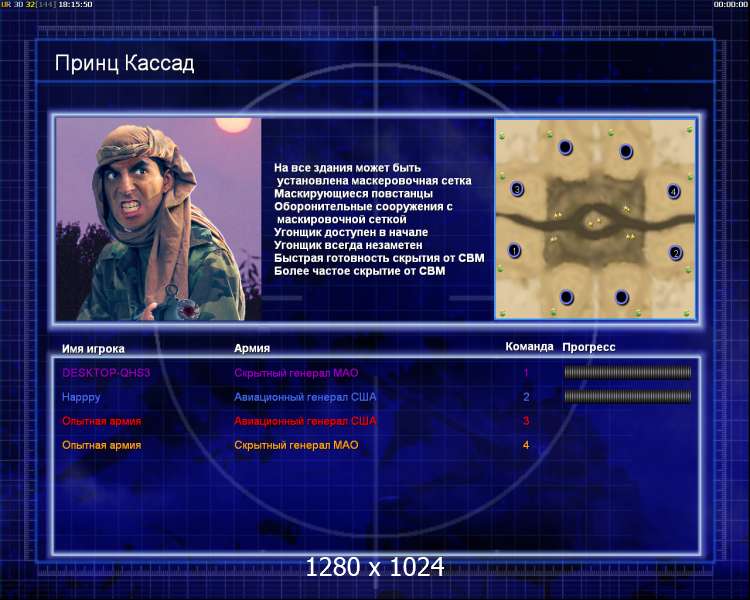750x600 pixels.
Task: Click the 'Армия' column header
Action: (252, 348)
